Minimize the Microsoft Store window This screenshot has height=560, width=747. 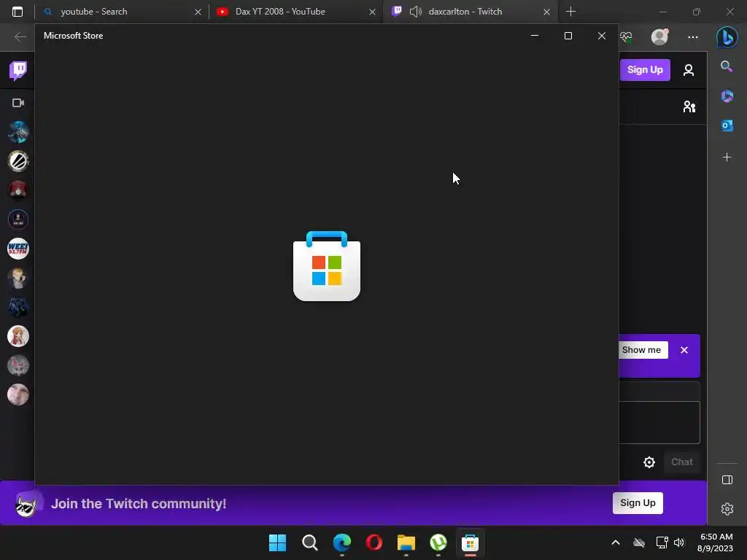pyautogui.click(x=535, y=36)
